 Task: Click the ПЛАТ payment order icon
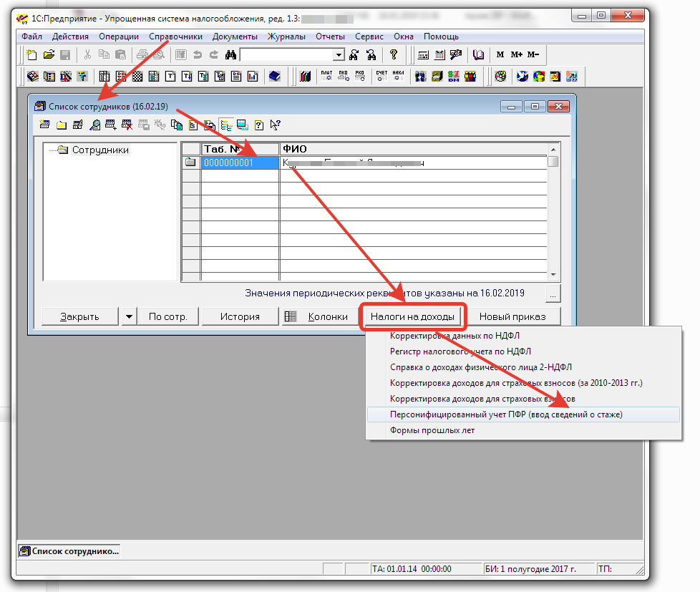click(x=326, y=77)
